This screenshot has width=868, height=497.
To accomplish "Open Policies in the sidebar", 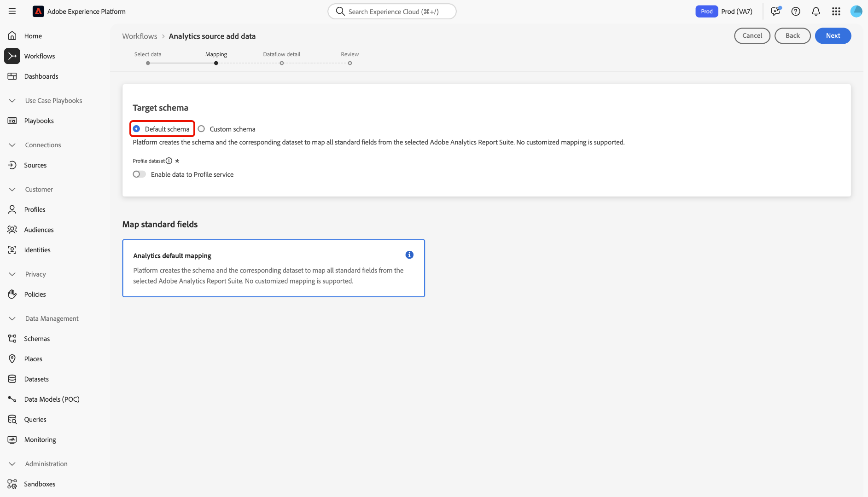I will [35, 294].
